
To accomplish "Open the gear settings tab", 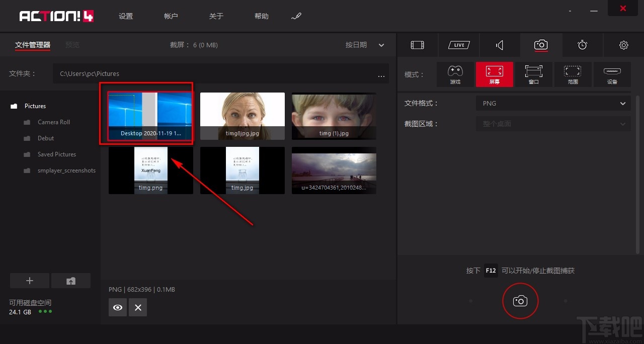I will 623,45.
